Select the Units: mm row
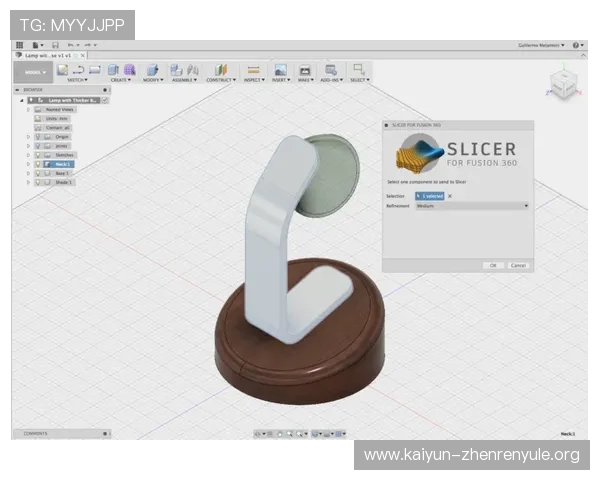Screen dimensions: 600x480 point(52,119)
